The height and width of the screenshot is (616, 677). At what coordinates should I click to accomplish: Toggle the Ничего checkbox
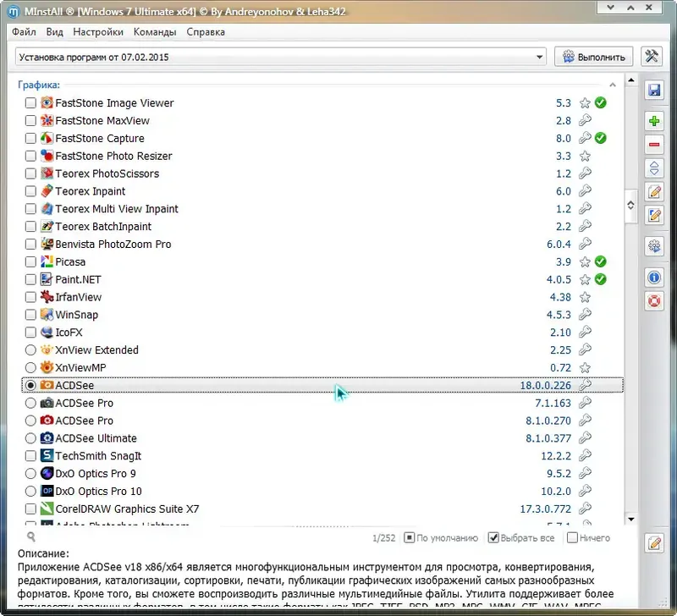click(x=572, y=537)
